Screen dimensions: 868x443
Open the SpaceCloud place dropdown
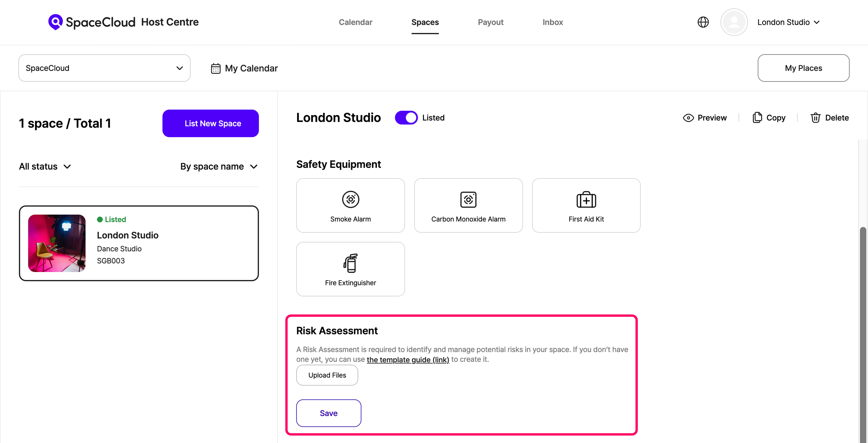point(104,68)
